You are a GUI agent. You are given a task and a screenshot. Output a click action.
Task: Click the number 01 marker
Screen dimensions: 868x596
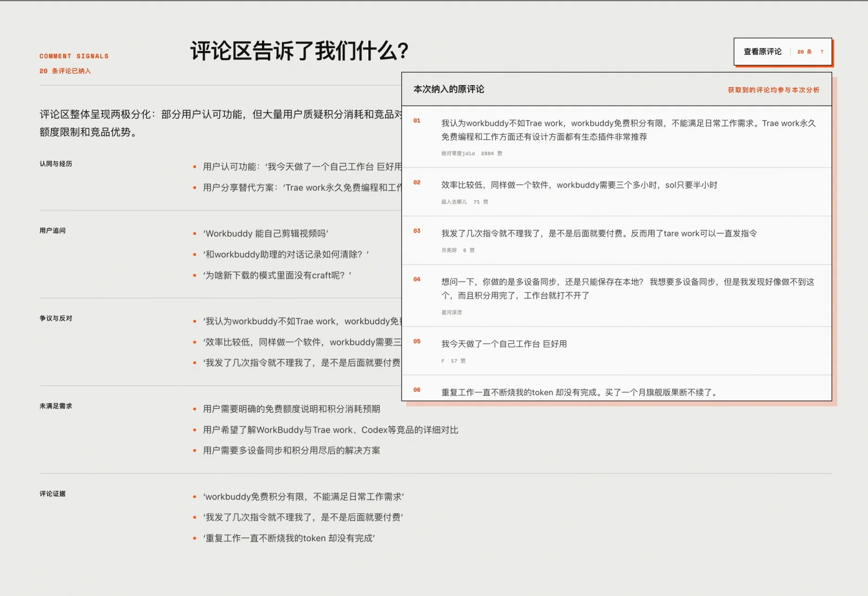pyautogui.click(x=417, y=121)
